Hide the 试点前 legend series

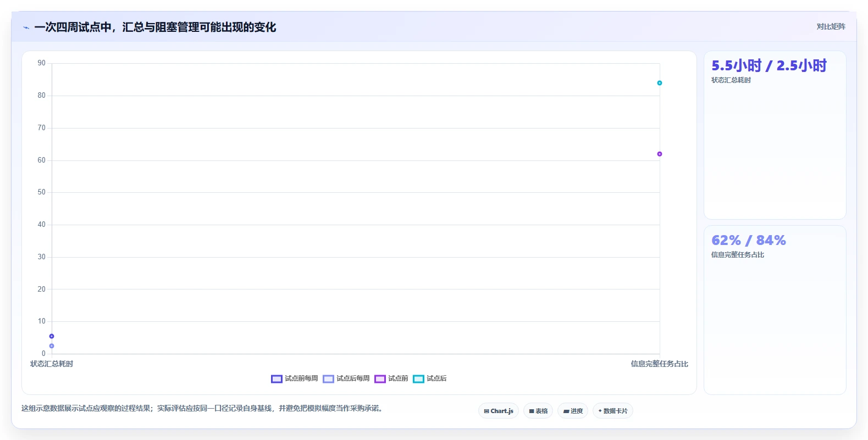391,378
